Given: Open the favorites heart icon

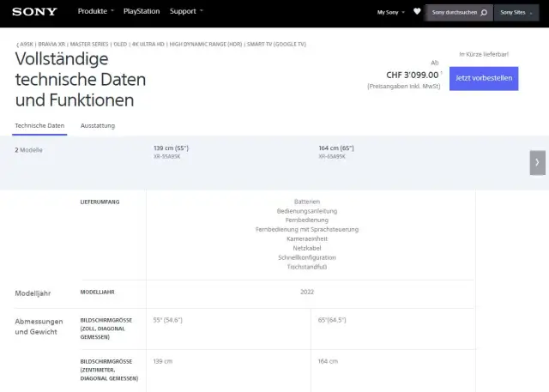Looking at the screenshot, I should pos(417,11).
